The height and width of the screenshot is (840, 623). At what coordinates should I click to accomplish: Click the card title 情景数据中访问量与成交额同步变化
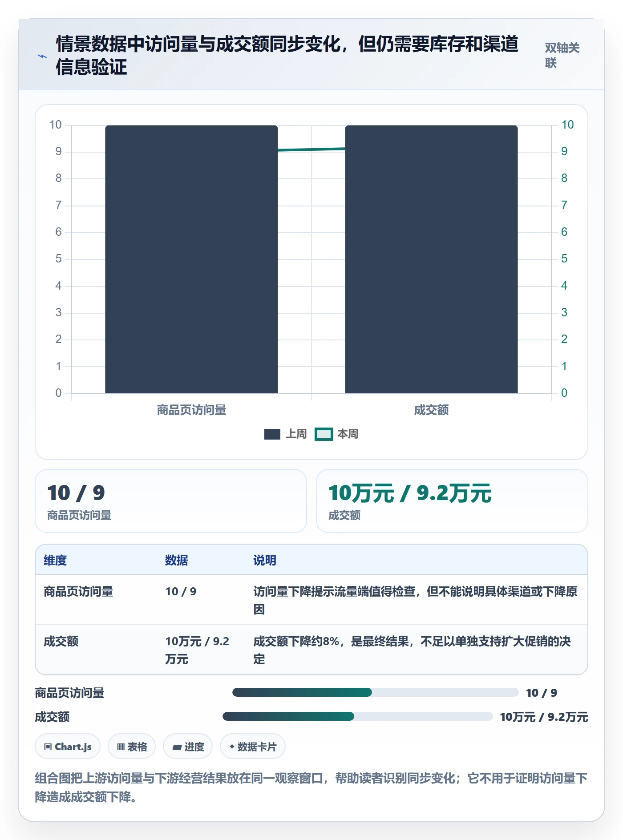click(287, 56)
